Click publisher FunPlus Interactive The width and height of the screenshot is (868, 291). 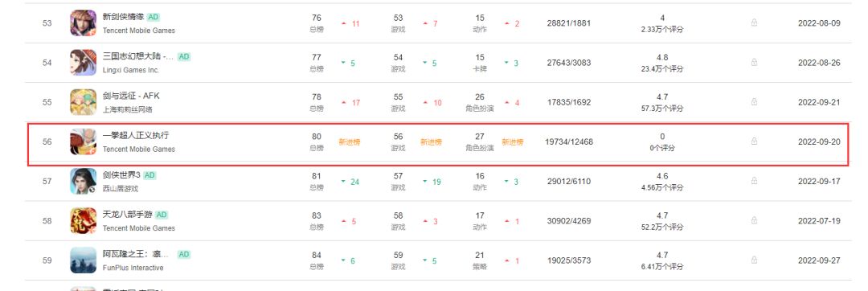[133, 268]
